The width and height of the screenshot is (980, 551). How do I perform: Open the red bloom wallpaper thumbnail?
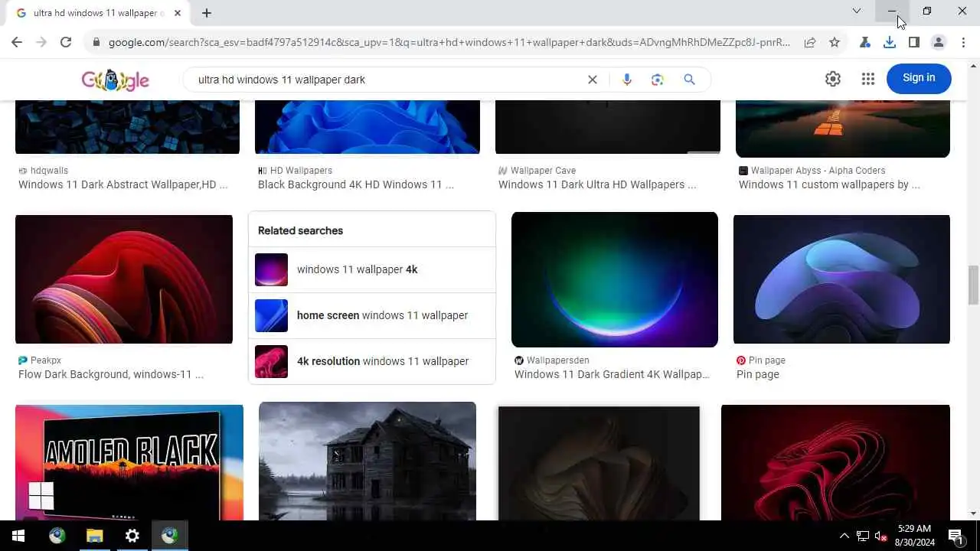pos(835,462)
